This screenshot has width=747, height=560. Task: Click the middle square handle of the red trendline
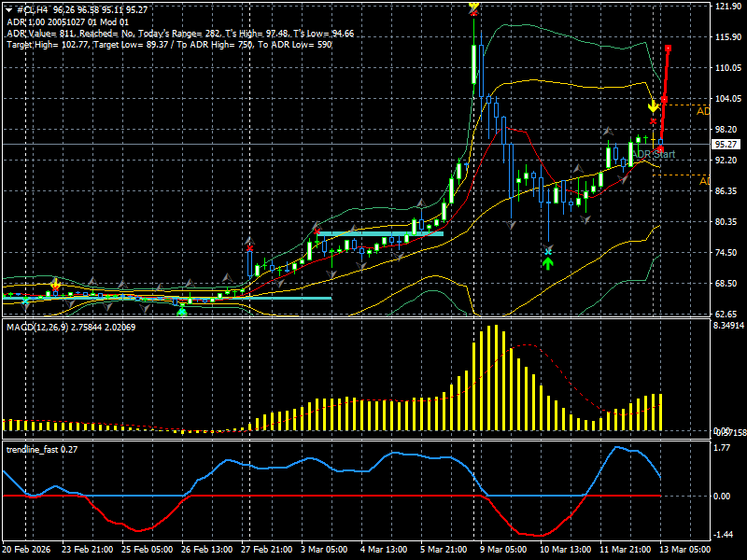click(664, 100)
